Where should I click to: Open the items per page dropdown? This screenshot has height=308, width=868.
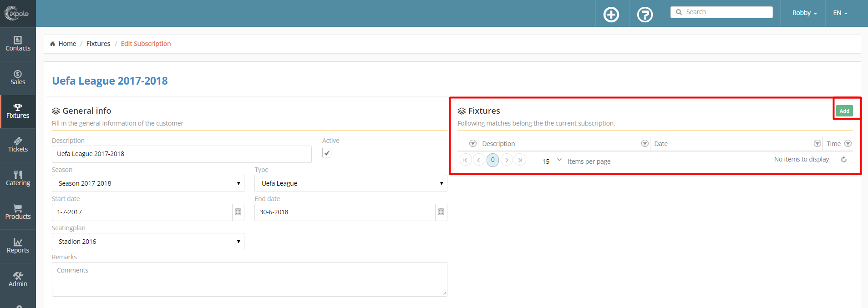[551, 161]
